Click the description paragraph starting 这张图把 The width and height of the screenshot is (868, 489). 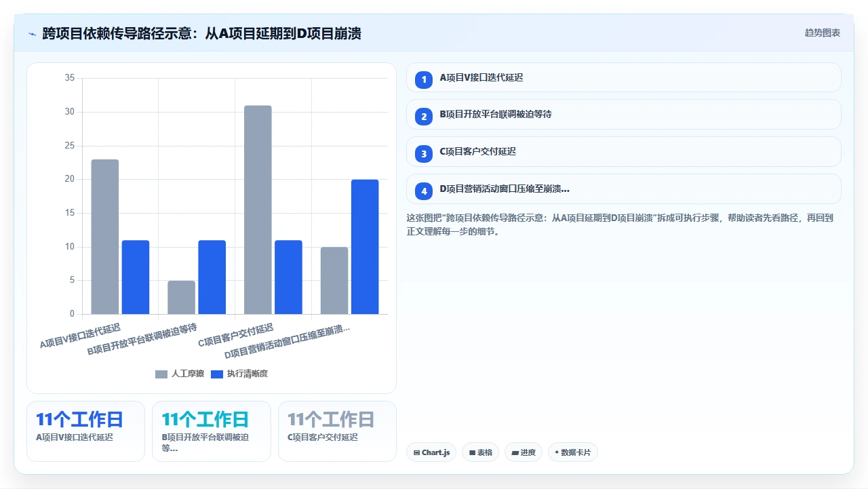pyautogui.click(x=620, y=224)
